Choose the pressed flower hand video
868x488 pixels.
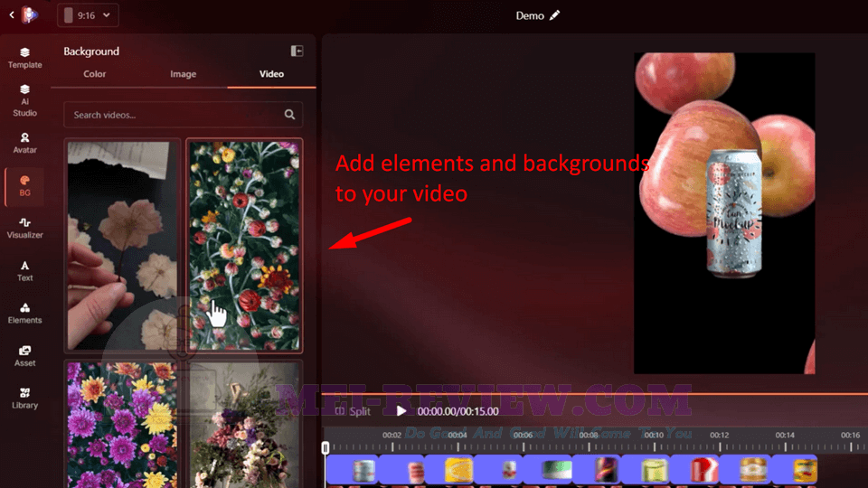pos(122,246)
